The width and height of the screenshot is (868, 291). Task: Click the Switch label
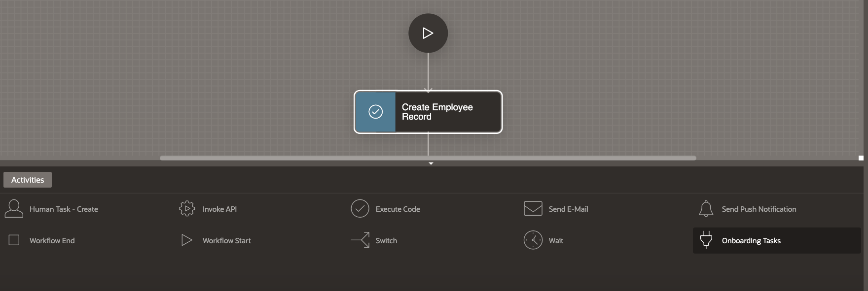(386, 241)
